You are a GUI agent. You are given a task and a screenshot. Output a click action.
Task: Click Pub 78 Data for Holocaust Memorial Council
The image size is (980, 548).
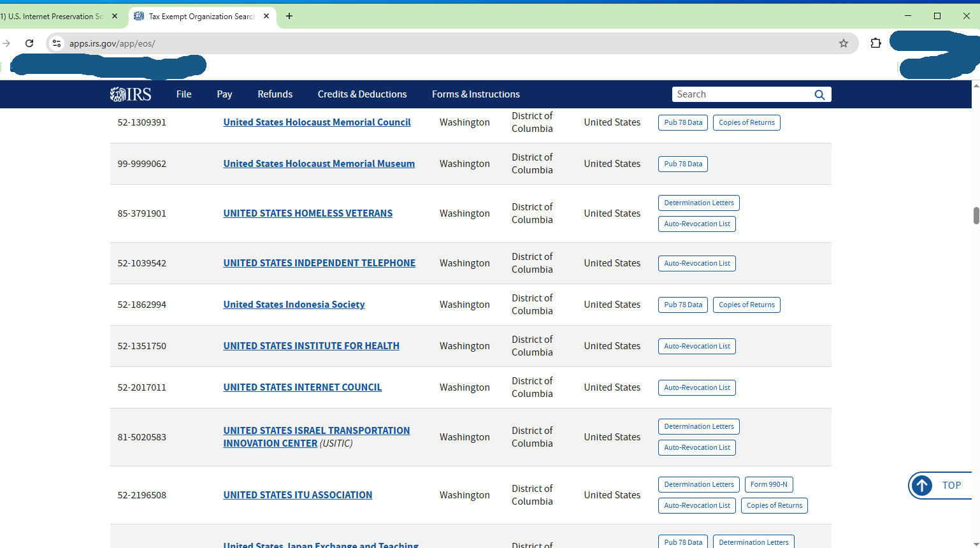pos(683,122)
